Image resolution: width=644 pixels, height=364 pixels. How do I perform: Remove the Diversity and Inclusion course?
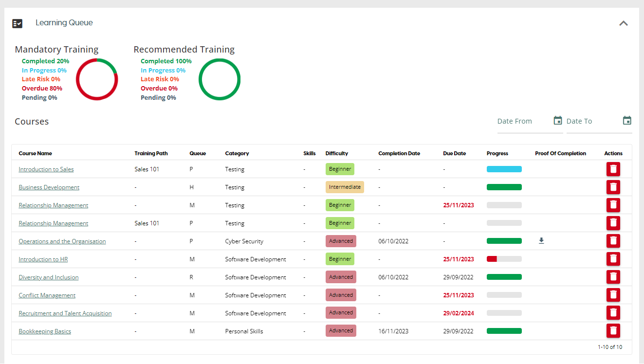pyautogui.click(x=613, y=277)
